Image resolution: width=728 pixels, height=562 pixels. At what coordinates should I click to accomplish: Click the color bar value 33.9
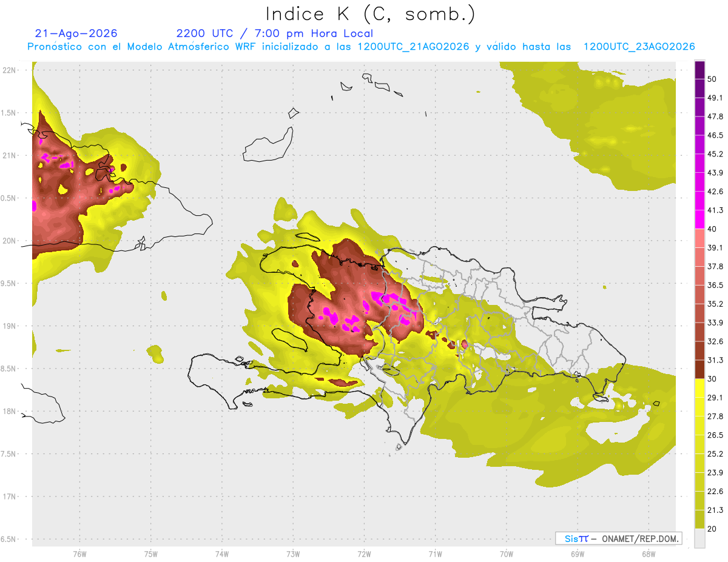pos(715,323)
